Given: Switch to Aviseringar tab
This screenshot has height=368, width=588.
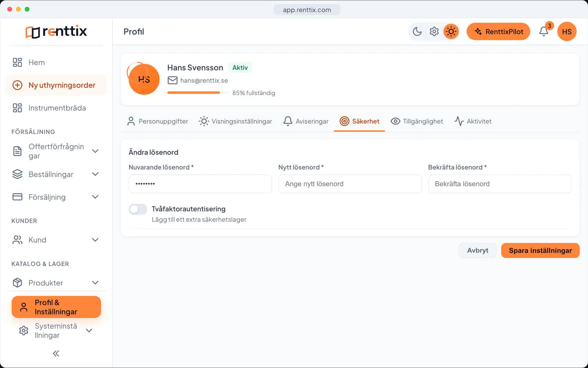Looking at the screenshot, I should pyautogui.click(x=306, y=121).
